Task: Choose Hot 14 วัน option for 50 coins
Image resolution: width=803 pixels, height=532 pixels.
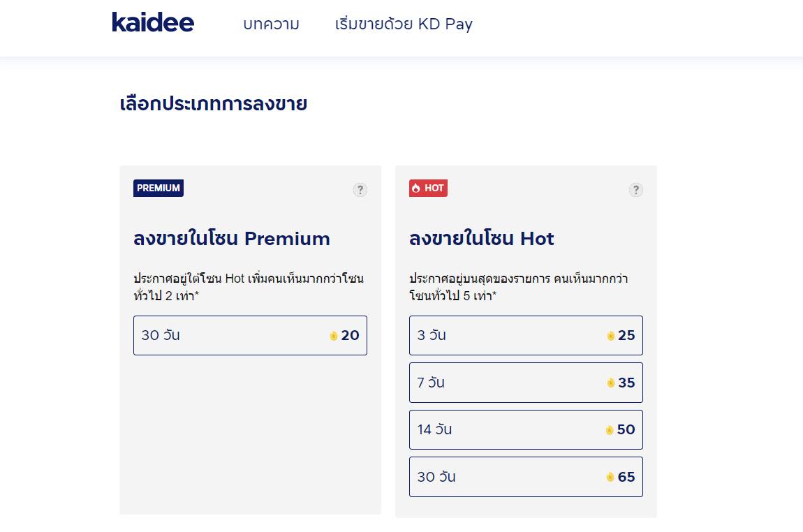Action: click(x=525, y=429)
